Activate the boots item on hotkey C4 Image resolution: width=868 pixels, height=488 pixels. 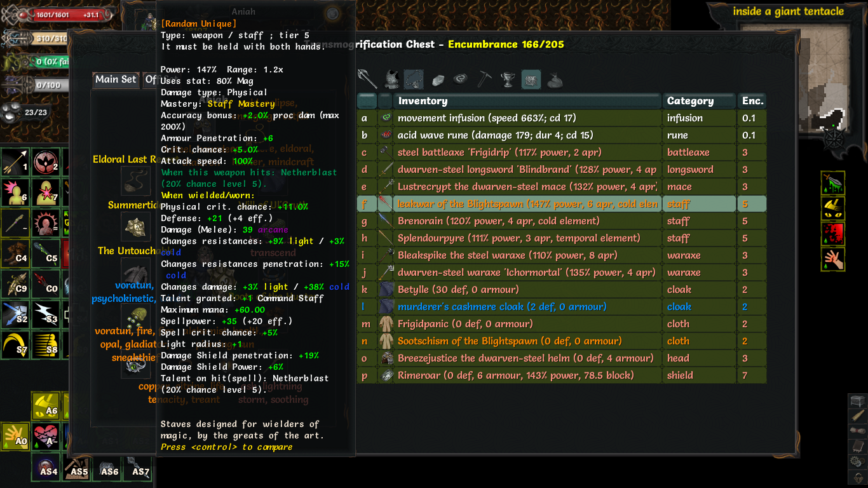pyautogui.click(x=15, y=254)
